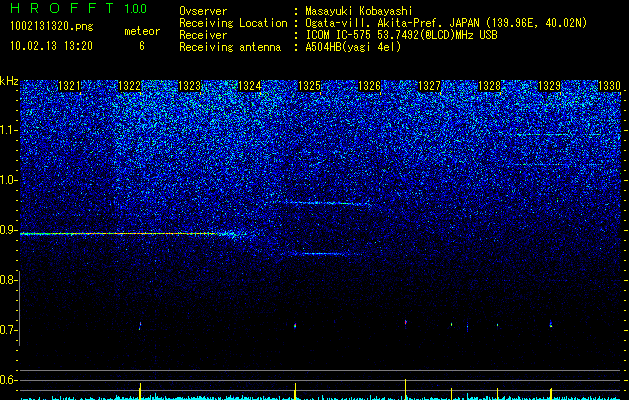Click the receiver ICOM IC-575 frequency text
This screenshot has width=629, height=400.
pos(401,35)
